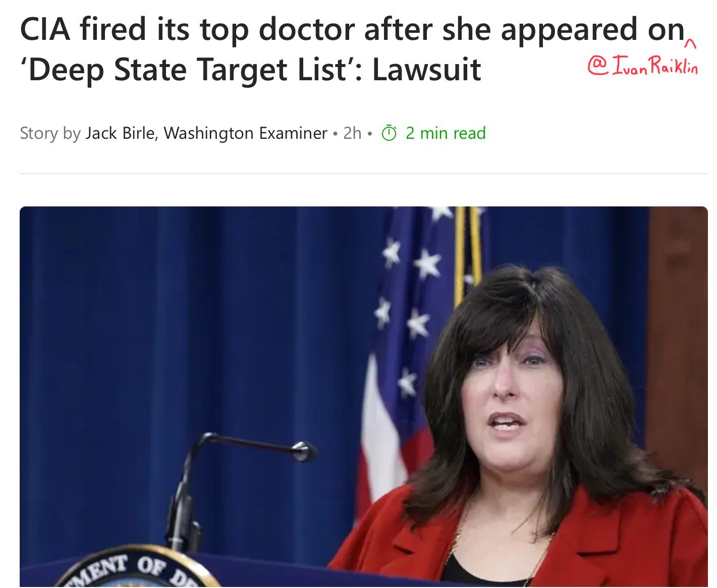Click the red caret annotation mark

[692, 45]
